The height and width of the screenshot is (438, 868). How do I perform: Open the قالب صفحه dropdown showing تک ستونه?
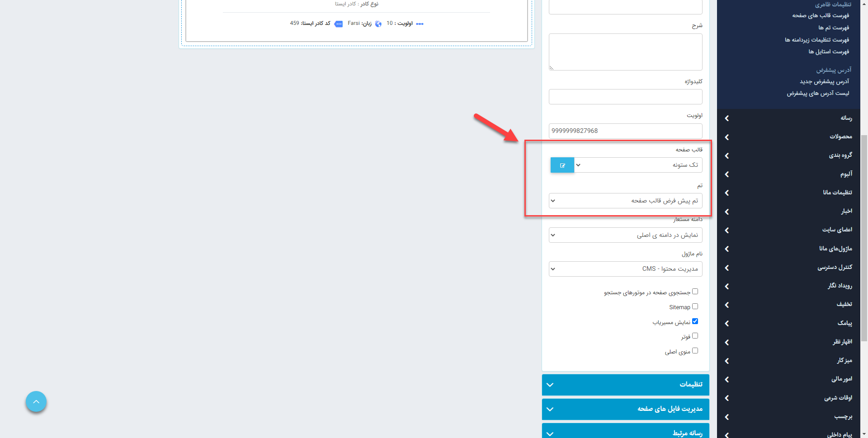point(637,165)
